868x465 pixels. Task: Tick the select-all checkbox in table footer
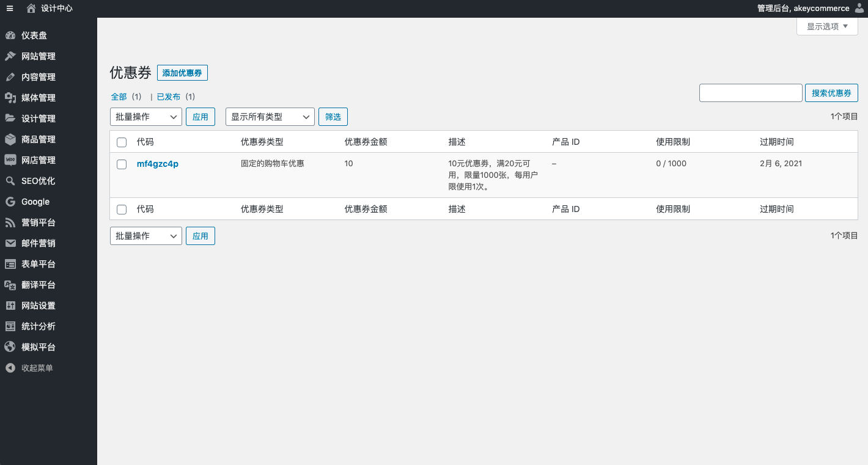(x=122, y=210)
